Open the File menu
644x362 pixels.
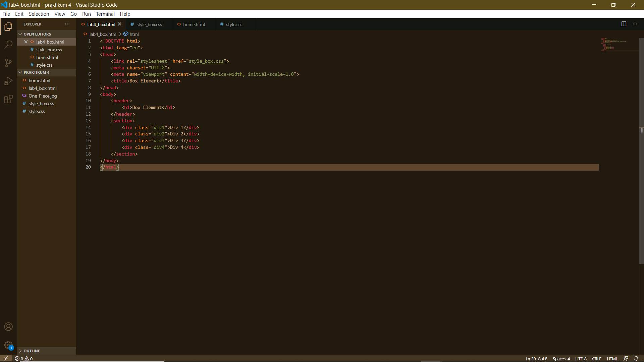6,14
